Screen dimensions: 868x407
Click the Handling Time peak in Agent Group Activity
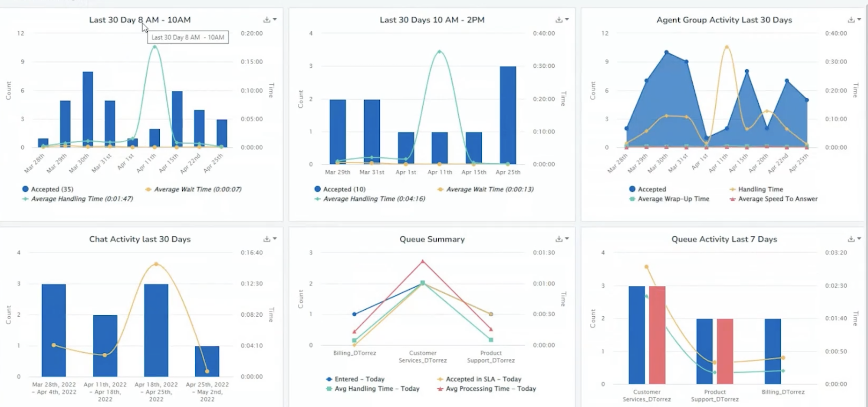[727, 47]
